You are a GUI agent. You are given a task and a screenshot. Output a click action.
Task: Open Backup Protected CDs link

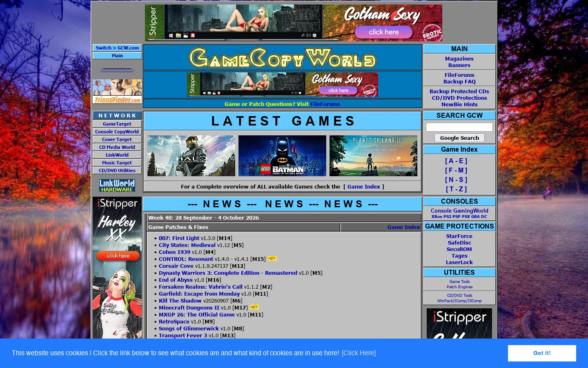pyautogui.click(x=459, y=92)
